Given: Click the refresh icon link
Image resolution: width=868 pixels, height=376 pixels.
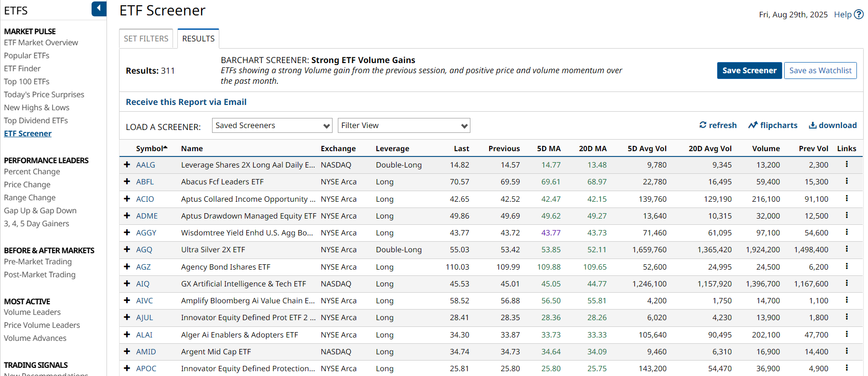Looking at the screenshot, I should pyautogui.click(x=718, y=125).
